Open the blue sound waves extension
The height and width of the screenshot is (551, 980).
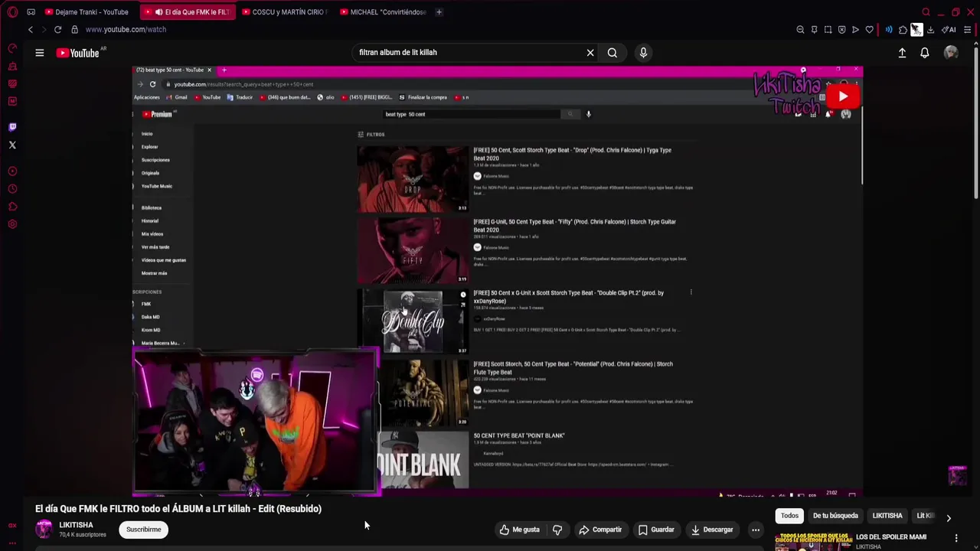[x=889, y=30]
